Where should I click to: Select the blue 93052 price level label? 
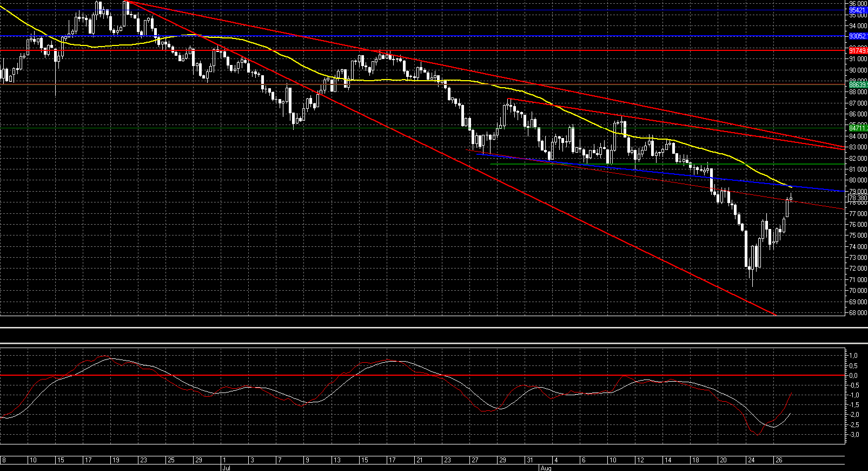click(x=857, y=36)
